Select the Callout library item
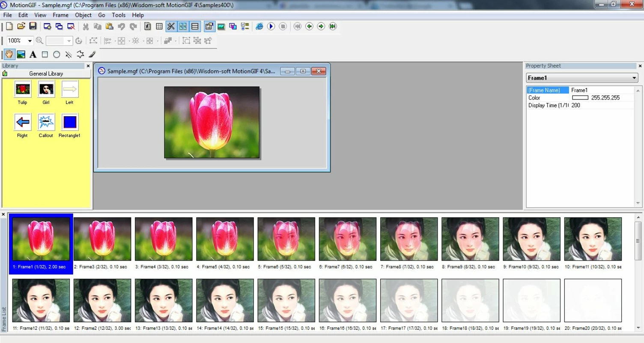 [x=46, y=126]
